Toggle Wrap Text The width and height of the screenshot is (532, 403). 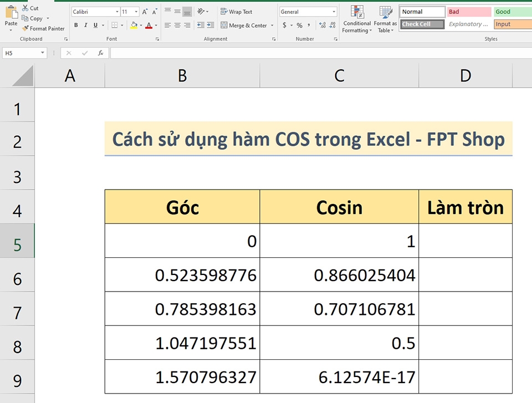point(237,11)
